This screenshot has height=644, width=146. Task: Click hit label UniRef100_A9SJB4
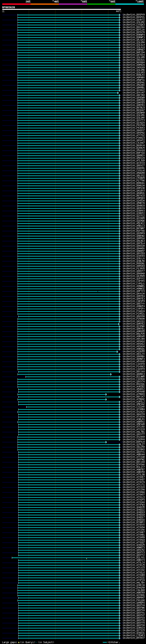[134, 339]
